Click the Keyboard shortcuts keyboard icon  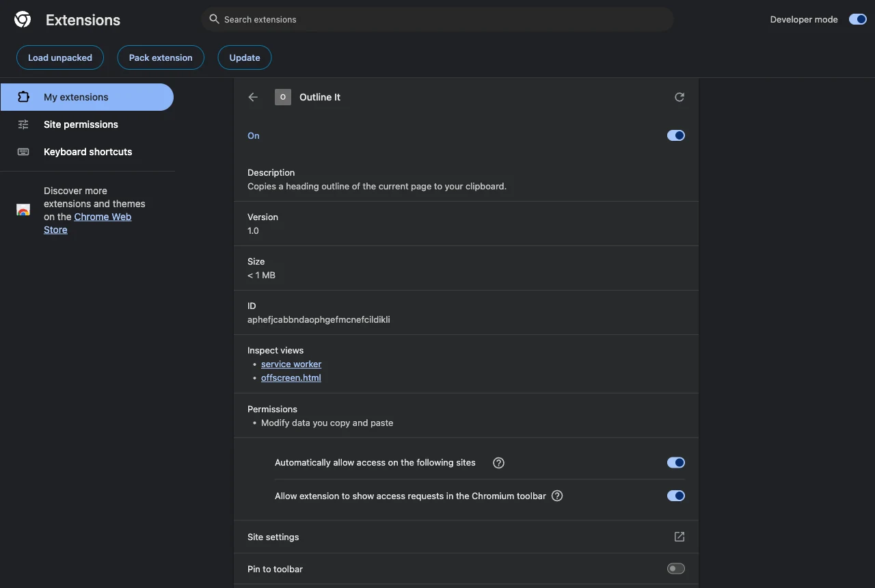[x=23, y=152]
